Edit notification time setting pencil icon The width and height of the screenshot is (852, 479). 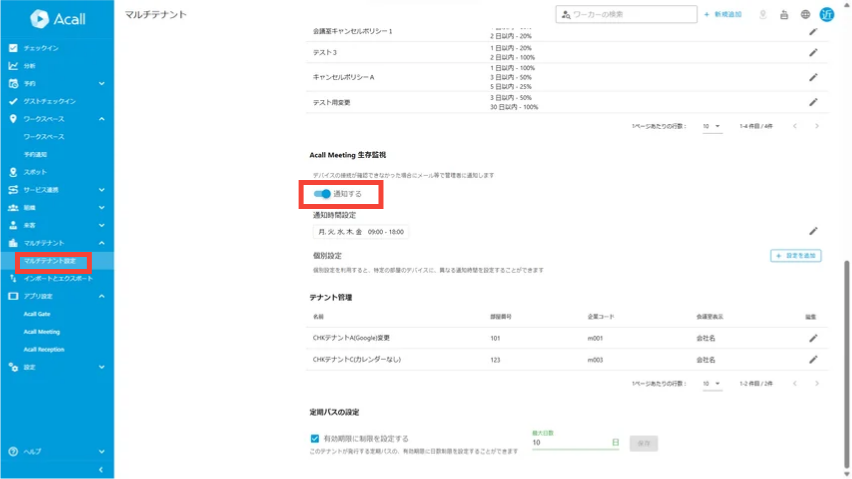tap(813, 231)
